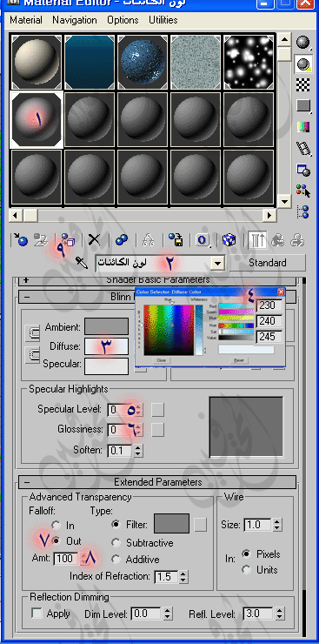Click the Specular Level map button

click(157, 410)
